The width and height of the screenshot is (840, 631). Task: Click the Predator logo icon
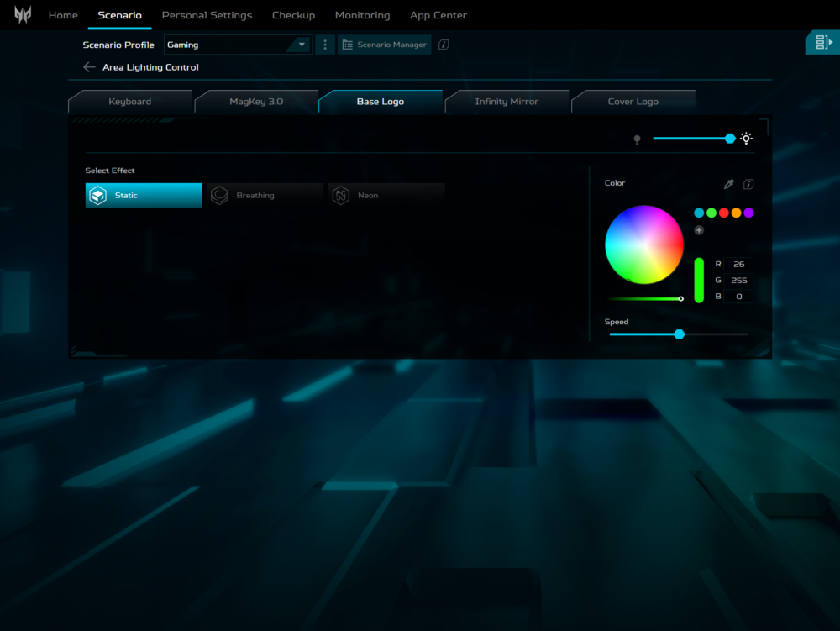pos(23,15)
